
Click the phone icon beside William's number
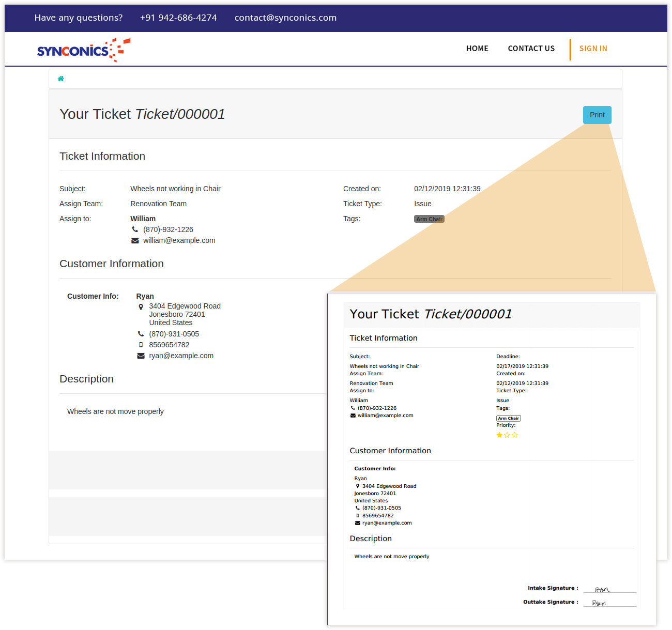[x=135, y=229]
